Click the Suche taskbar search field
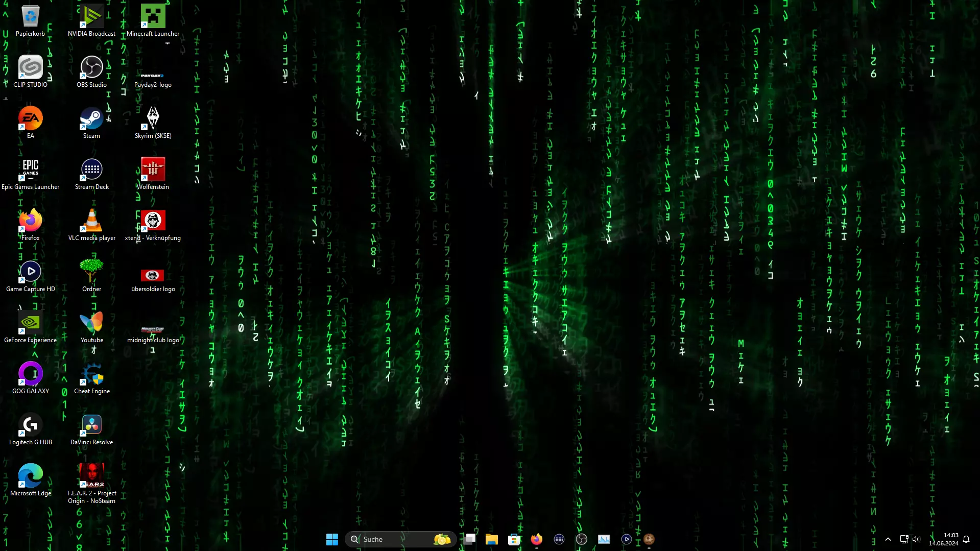Screen dimensions: 980x551 pyautogui.click(x=401, y=539)
